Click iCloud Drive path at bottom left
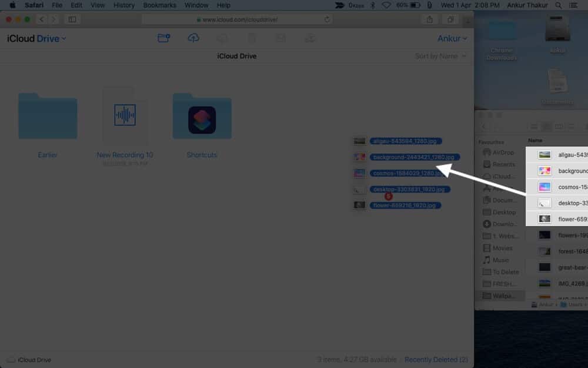This screenshot has width=588, height=368. [29, 360]
